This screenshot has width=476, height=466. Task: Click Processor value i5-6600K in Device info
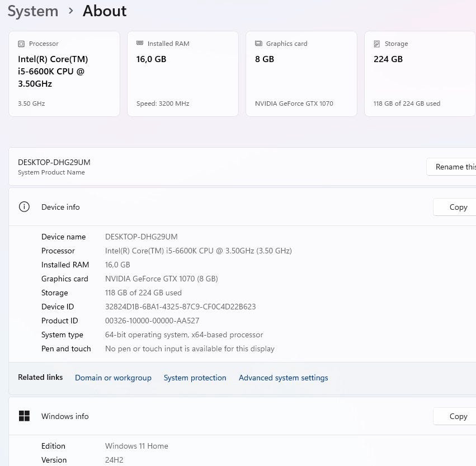(x=198, y=251)
